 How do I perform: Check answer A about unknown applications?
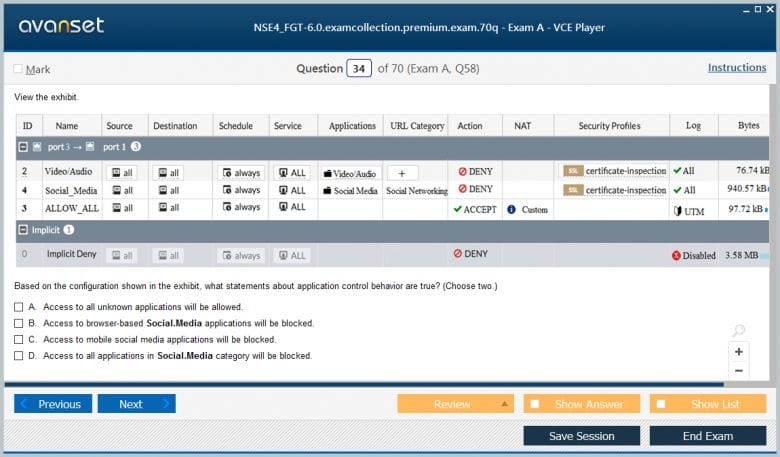19,307
